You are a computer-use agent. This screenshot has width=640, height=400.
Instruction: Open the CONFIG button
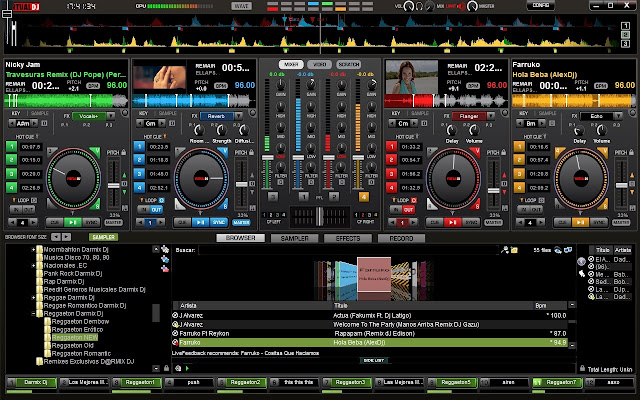(x=541, y=5)
